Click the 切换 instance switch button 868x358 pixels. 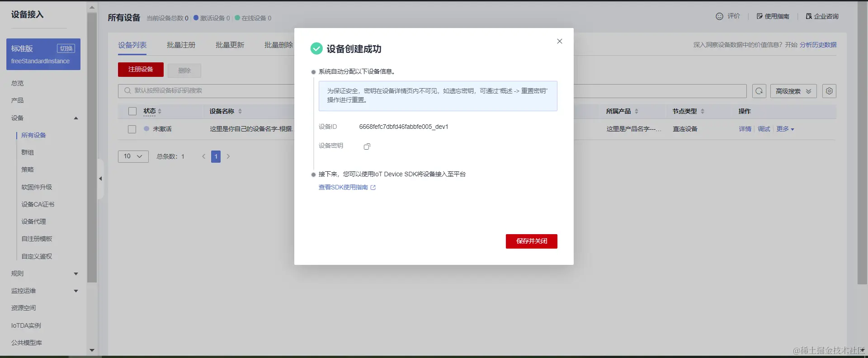(x=66, y=48)
